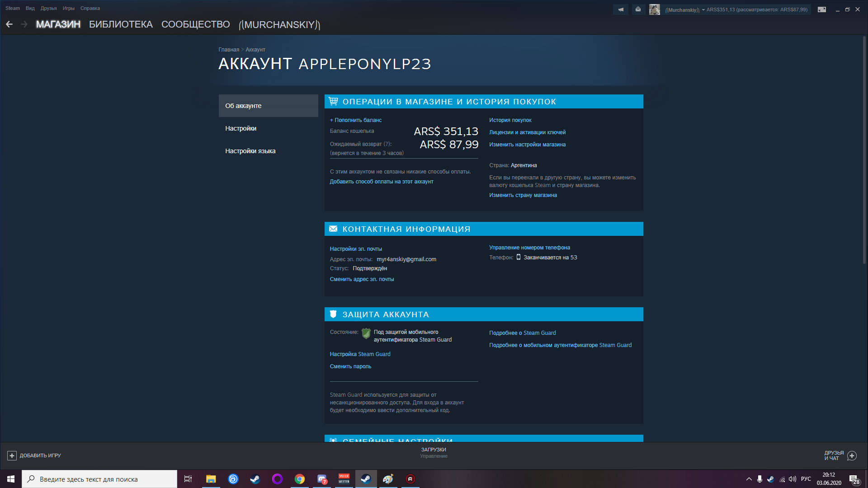Click the forward navigation arrow

24,24
